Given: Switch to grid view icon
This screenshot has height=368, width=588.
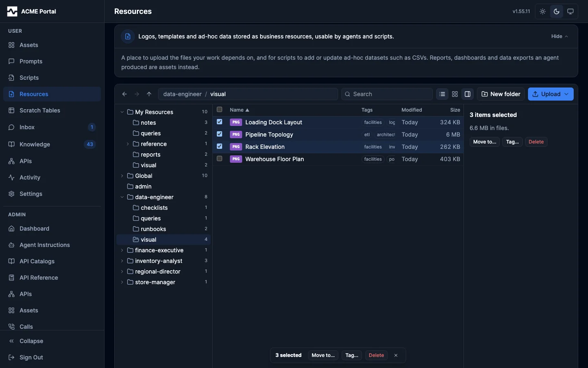Looking at the screenshot, I should pos(455,94).
